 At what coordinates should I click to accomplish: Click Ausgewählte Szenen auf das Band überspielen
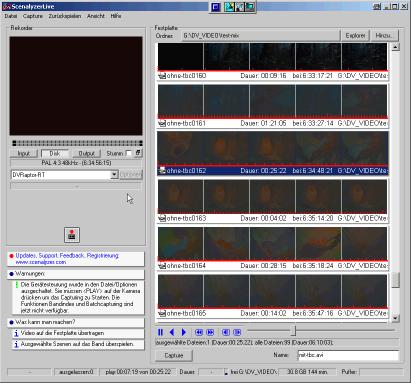(x=77, y=344)
